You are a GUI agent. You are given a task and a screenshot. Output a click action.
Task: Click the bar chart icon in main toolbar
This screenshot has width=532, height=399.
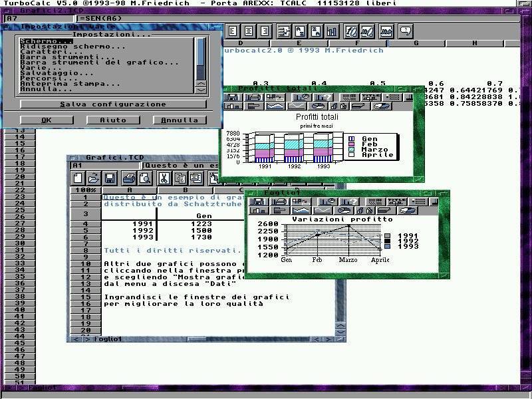point(332,31)
